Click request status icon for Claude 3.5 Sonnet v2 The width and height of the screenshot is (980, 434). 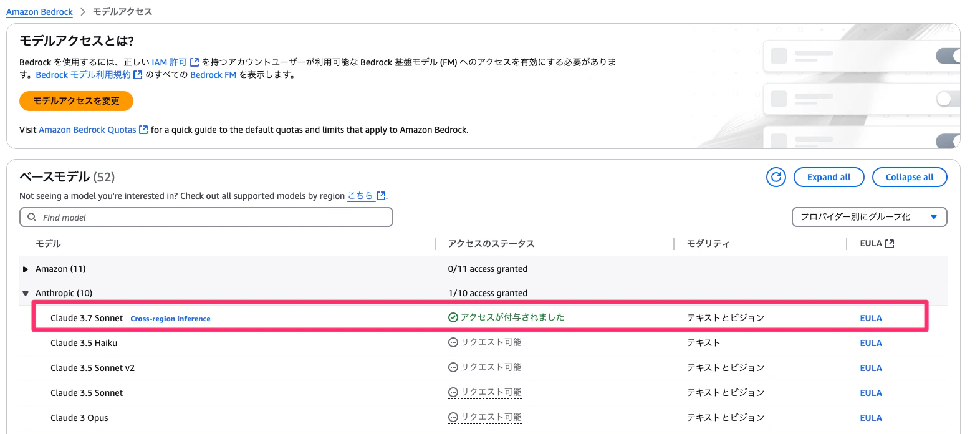tap(453, 367)
